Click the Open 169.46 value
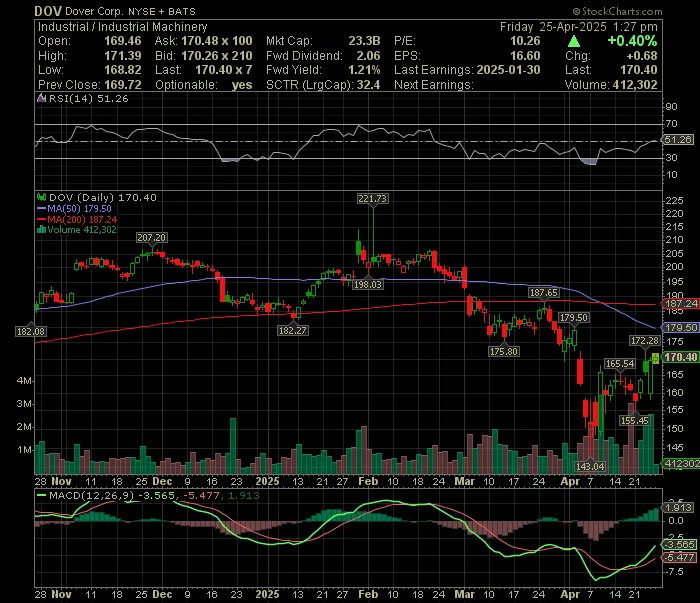Image resolution: width=700 pixels, height=603 pixels. click(123, 41)
